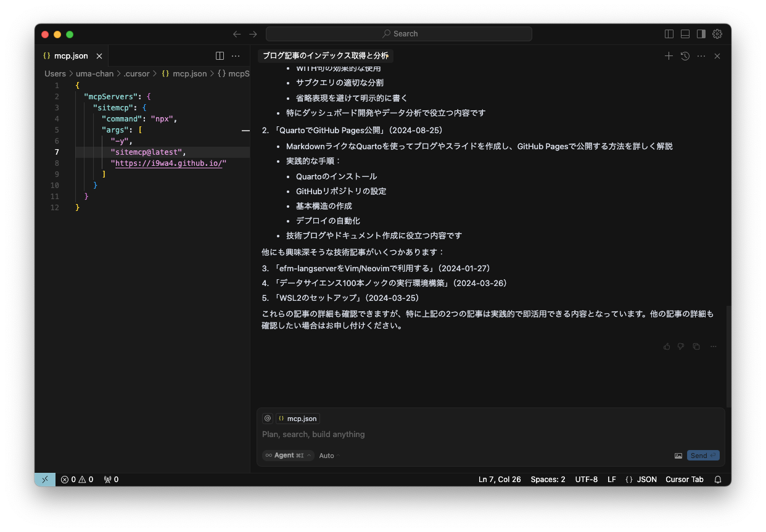This screenshot has width=766, height=532.
Task: Attach an image with the picture icon
Action: tap(678, 456)
